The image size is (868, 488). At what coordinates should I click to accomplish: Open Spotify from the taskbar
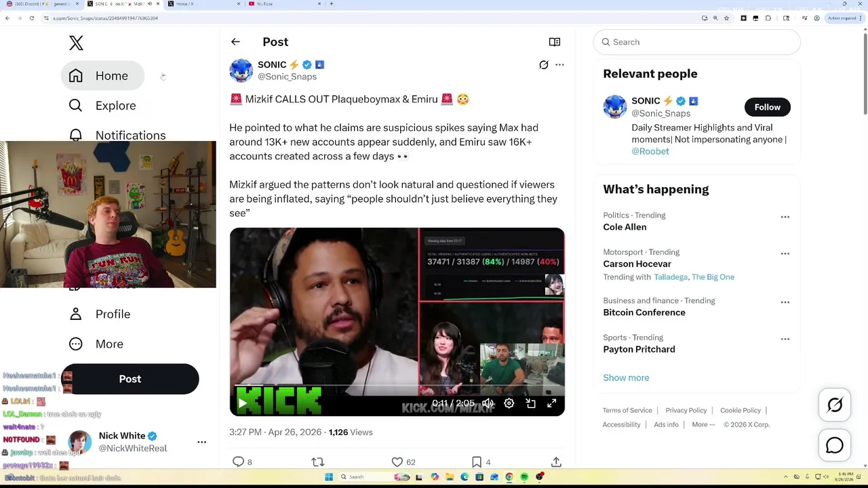pos(524,477)
